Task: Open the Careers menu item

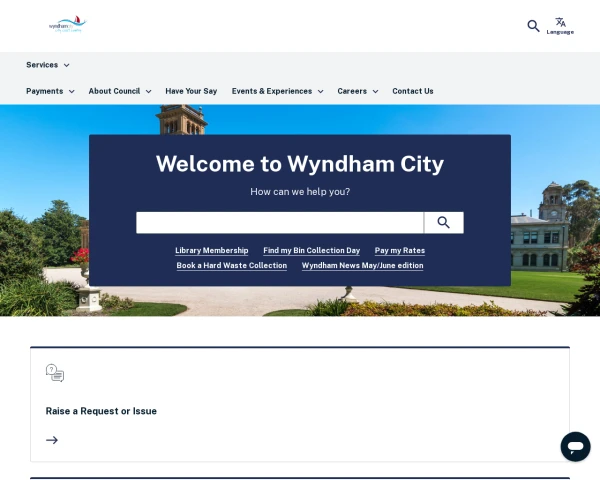Action: (x=352, y=91)
